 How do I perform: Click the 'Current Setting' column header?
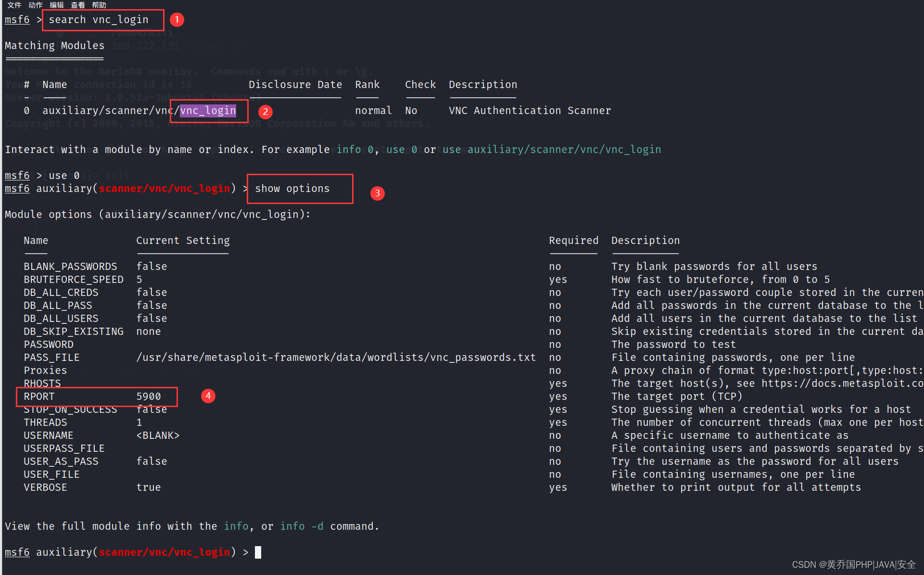click(183, 241)
